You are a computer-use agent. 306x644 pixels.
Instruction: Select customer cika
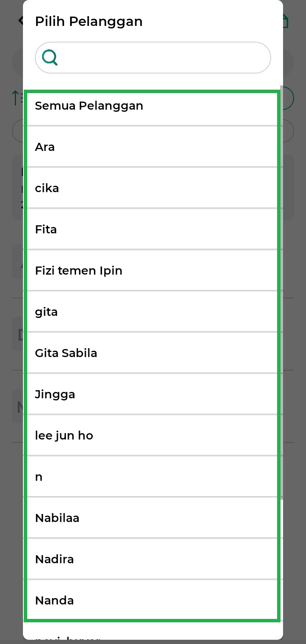pyautogui.click(x=47, y=188)
